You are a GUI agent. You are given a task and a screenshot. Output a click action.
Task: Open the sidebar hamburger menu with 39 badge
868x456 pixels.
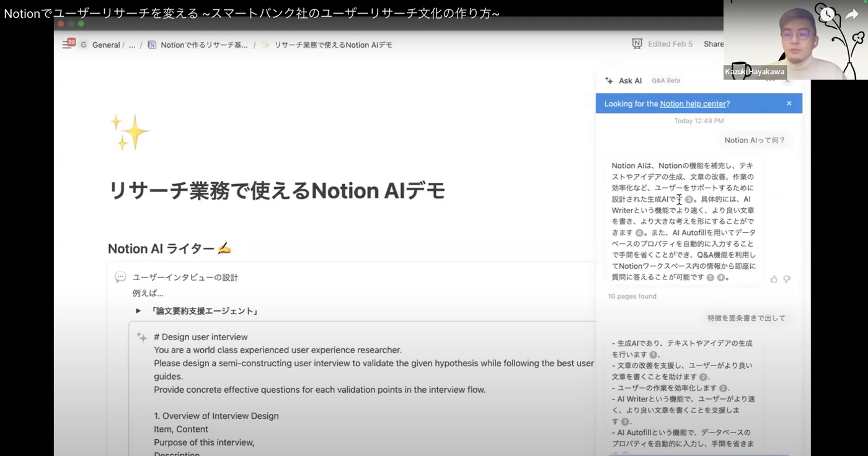[x=68, y=44]
